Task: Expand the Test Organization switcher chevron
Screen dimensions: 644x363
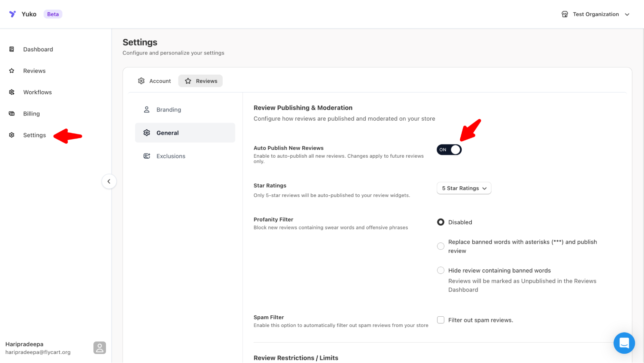Action: tap(627, 14)
